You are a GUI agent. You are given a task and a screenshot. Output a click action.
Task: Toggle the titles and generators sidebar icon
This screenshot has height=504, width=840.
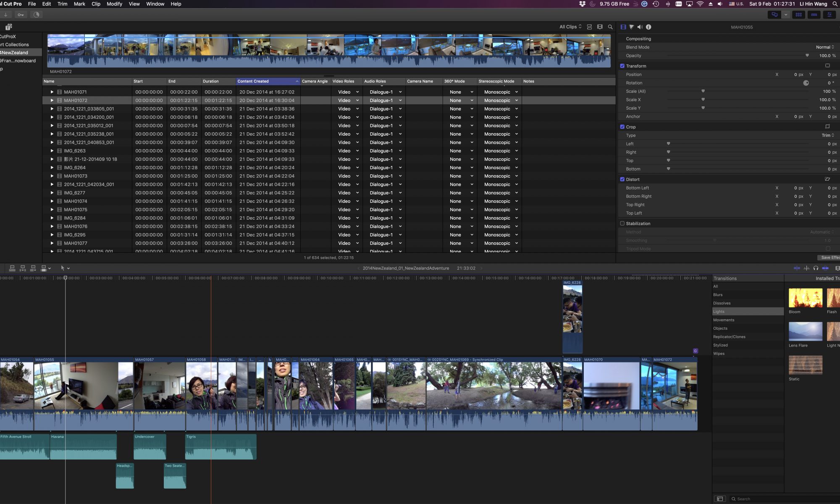coord(8,27)
